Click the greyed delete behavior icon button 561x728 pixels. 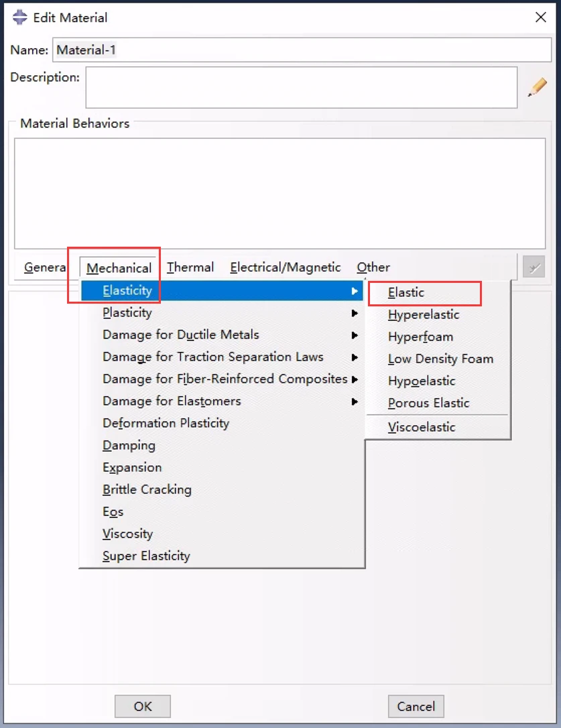[534, 267]
